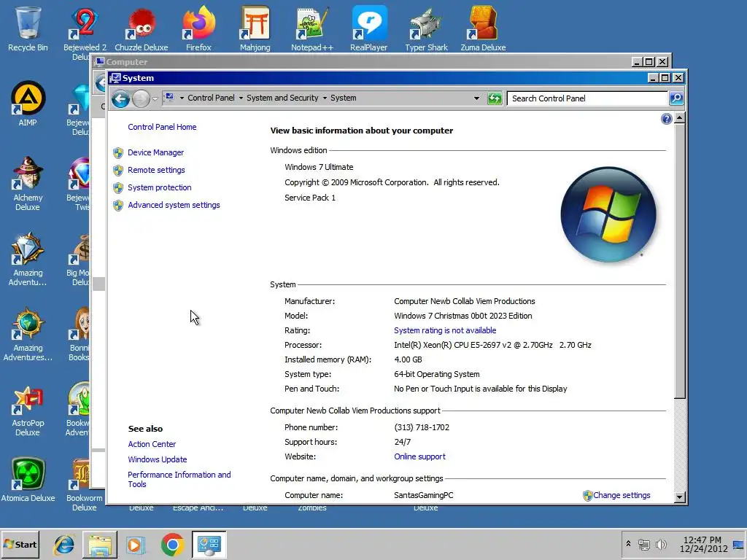Open the address bar history dropdown
Image resolution: width=747 pixels, height=560 pixels.
476,98
